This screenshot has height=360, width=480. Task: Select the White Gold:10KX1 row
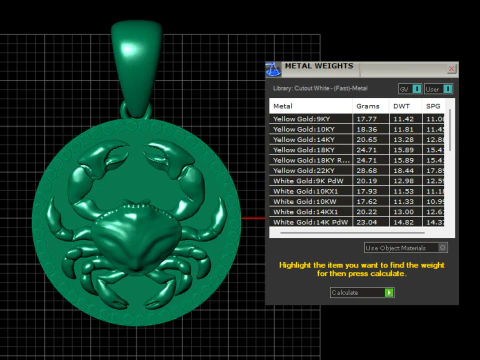357,191
